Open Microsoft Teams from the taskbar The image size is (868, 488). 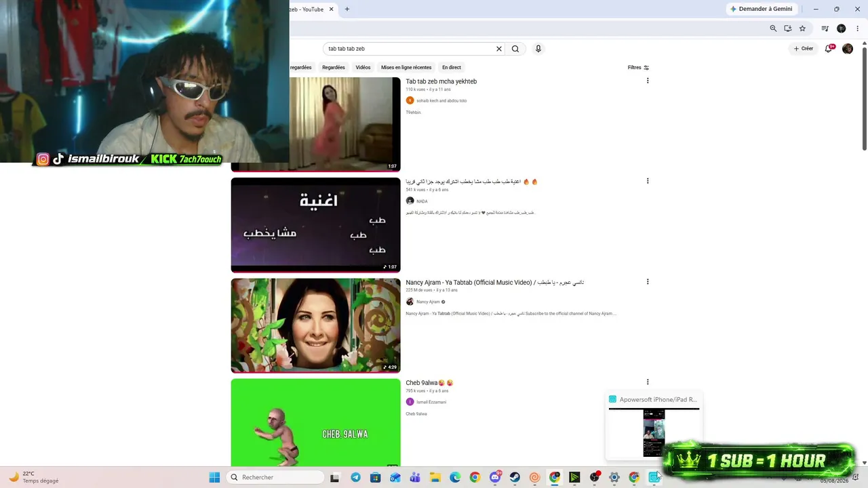pos(415,477)
